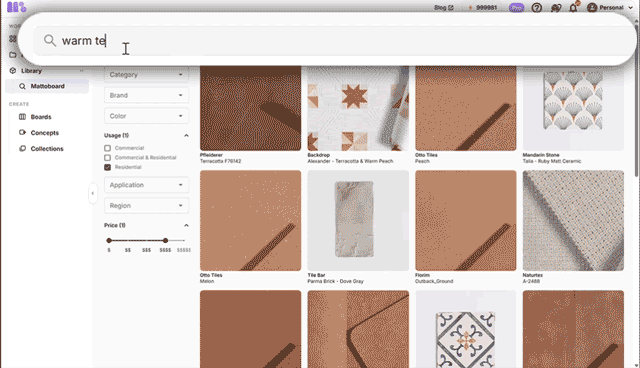Screen dimensions: 640x368
Task: Click the search field containing 'warm te'
Action: click(x=335, y=40)
